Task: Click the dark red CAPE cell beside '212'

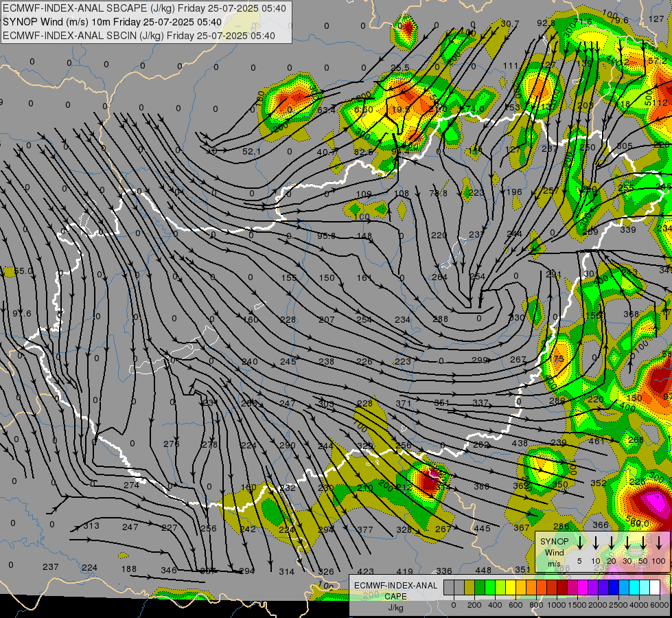Action: tap(428, 481)
